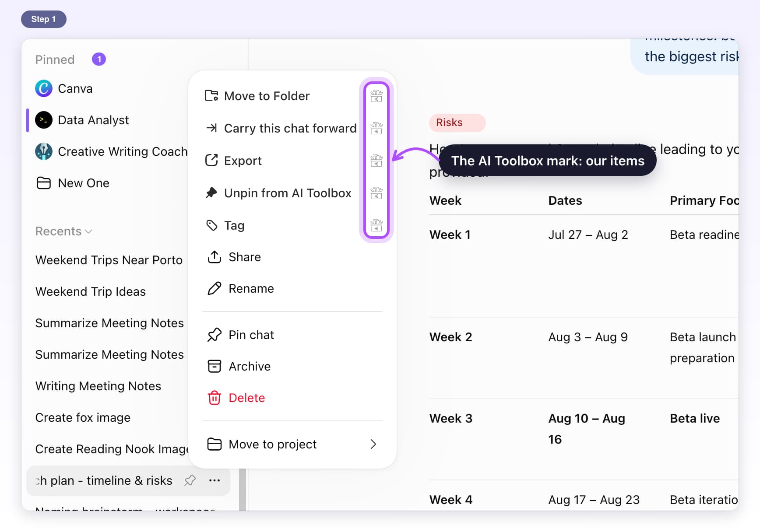This screenshot has height=532, width=760.
Task: Click the Week 4 row label
Action: [x=451, y=500]
